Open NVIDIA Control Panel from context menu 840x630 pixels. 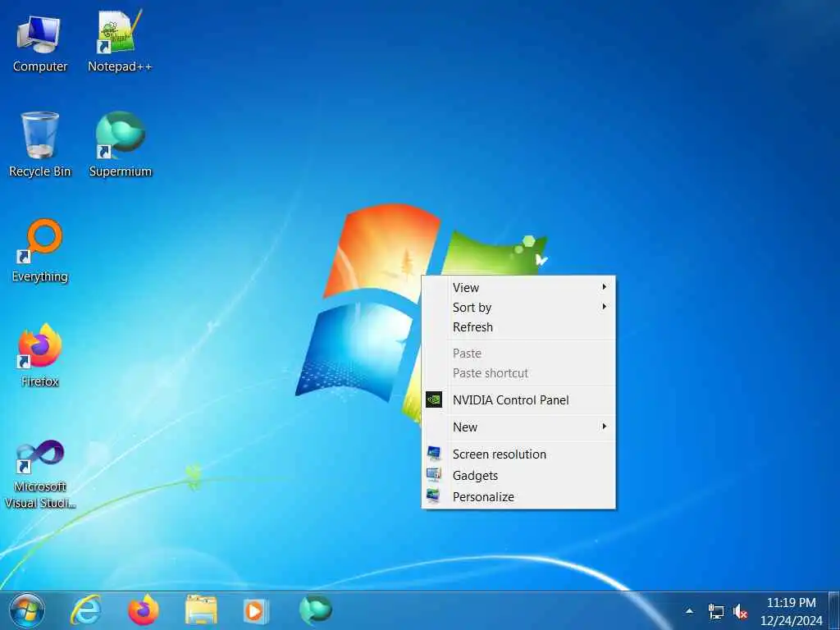pyautogui.click(x=518, y=400)
